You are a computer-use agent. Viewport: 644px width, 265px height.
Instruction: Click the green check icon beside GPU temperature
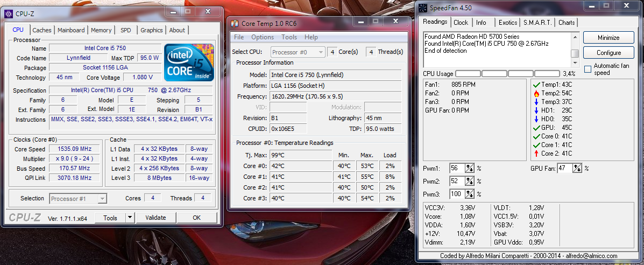(536, 128)
